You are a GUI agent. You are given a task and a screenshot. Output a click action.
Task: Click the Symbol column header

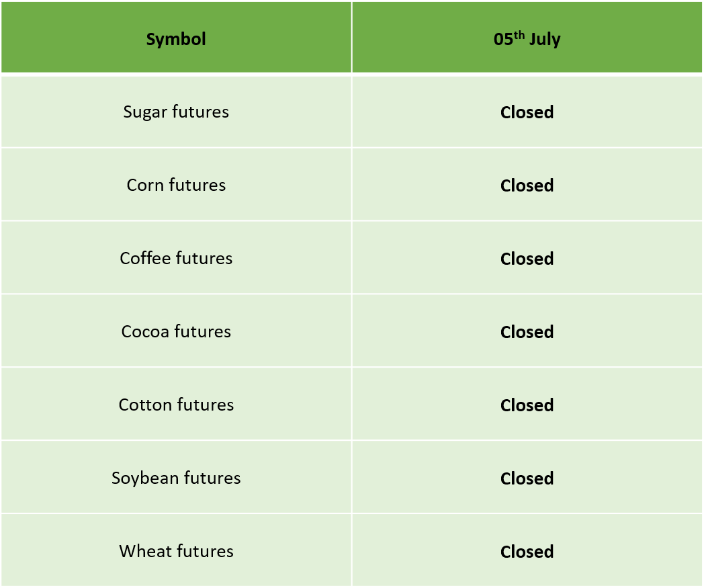pos(176,37)
